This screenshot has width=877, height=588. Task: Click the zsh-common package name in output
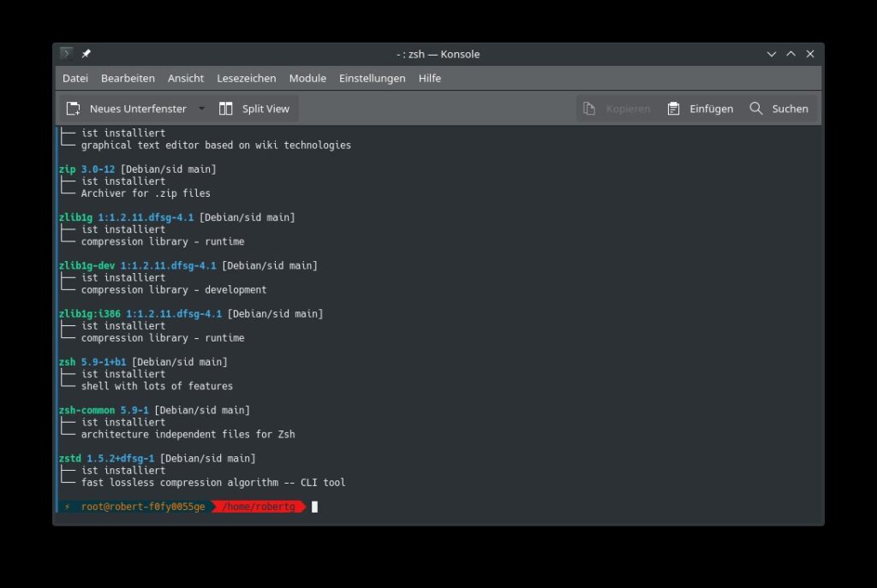click(x=87, y=410)
